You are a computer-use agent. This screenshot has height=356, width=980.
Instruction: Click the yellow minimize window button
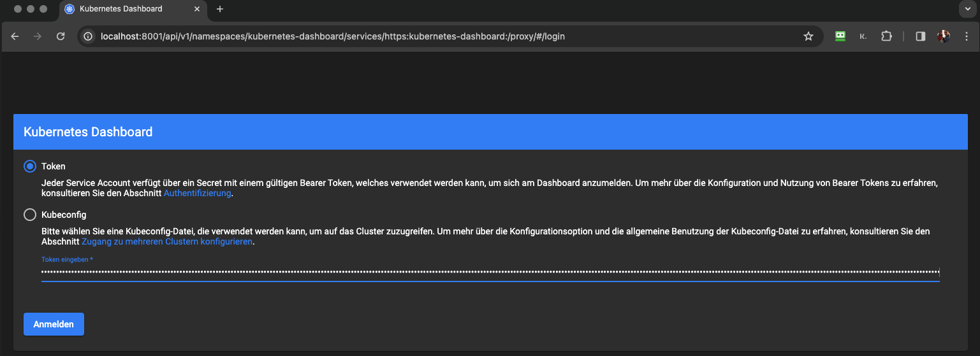pos(30,9)
